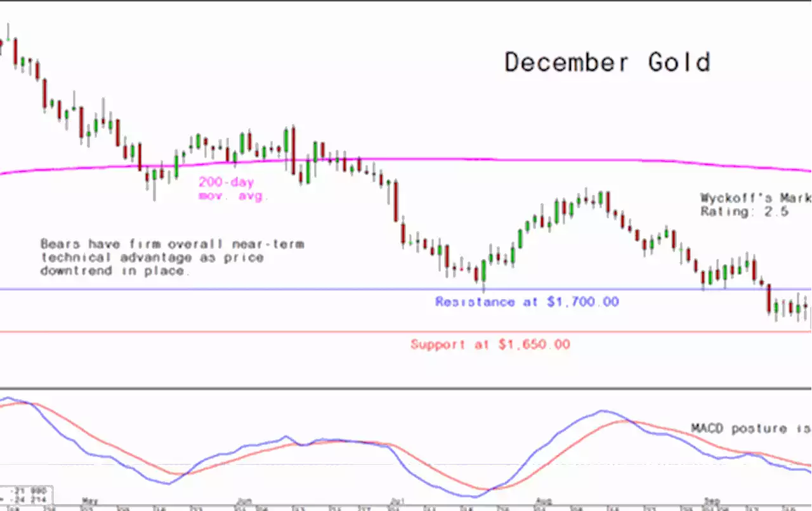Click the "Wyckoff's Mark" label
The height and width of the screenshot is (511, 812).
(756, 197)
